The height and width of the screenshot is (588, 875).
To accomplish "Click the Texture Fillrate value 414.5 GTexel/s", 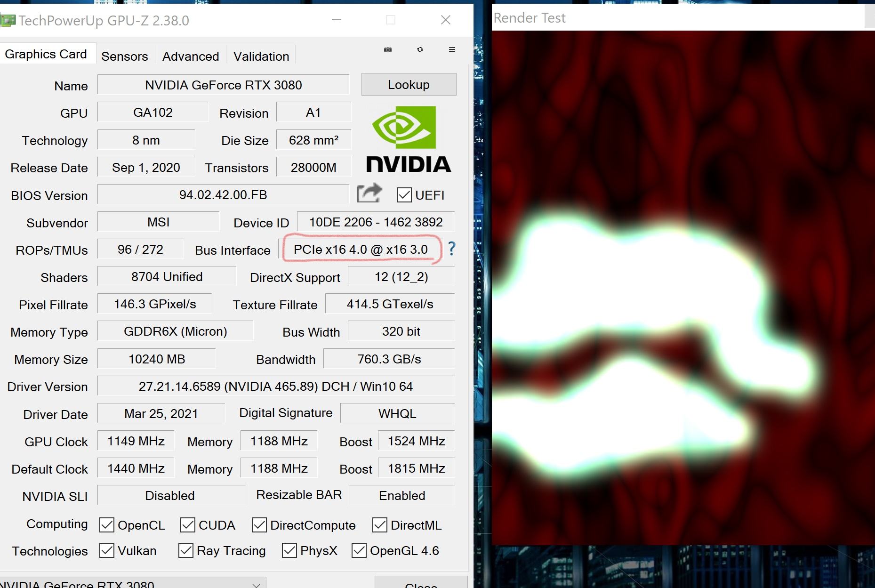I will click(390, 304).
